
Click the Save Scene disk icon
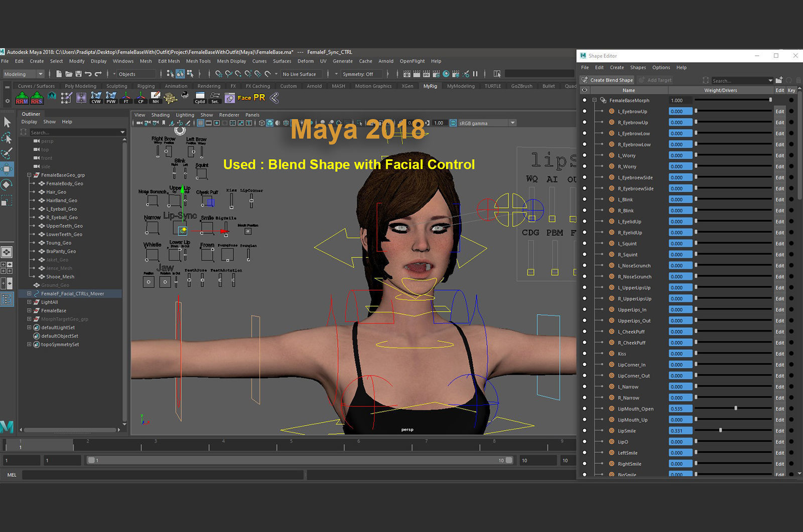pos(78,74)
